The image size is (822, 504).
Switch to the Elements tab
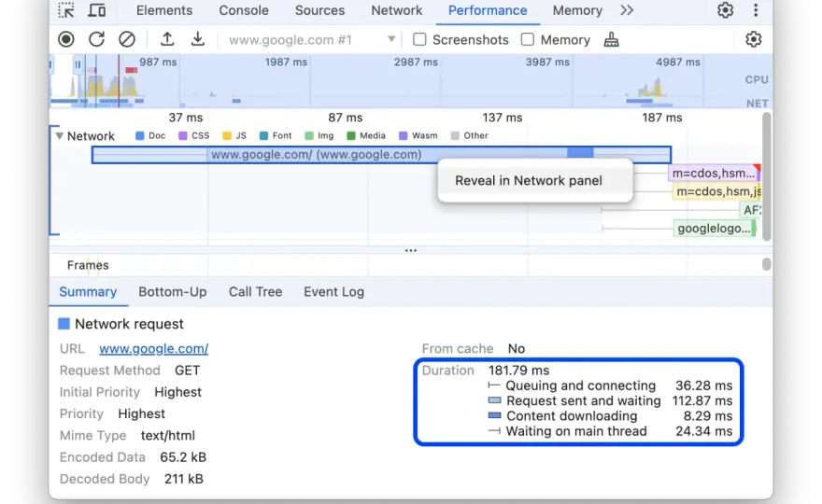tap(164, 10)
